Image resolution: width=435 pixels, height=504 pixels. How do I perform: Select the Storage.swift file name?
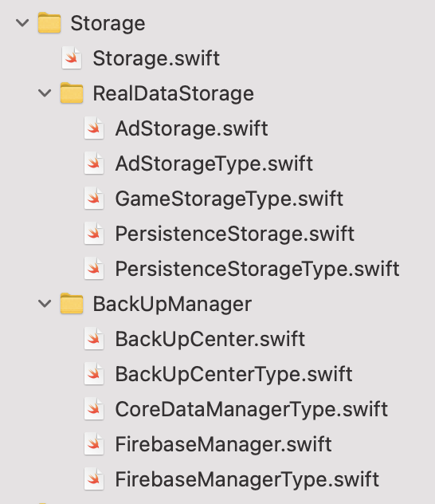pyautogui.click(x=156, y=58)
